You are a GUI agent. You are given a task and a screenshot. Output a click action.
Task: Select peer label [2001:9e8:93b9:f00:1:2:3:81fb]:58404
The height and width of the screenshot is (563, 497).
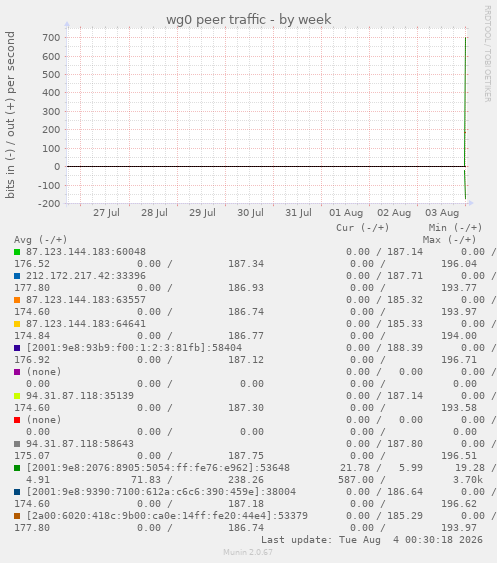click(x=134, y=348)
